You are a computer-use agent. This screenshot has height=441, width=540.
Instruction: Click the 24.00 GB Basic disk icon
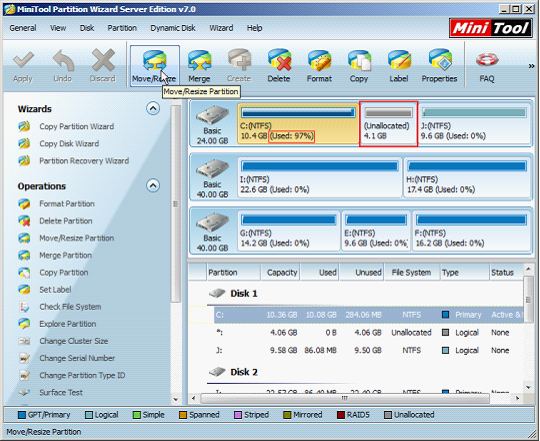click(x=212, y=116)
